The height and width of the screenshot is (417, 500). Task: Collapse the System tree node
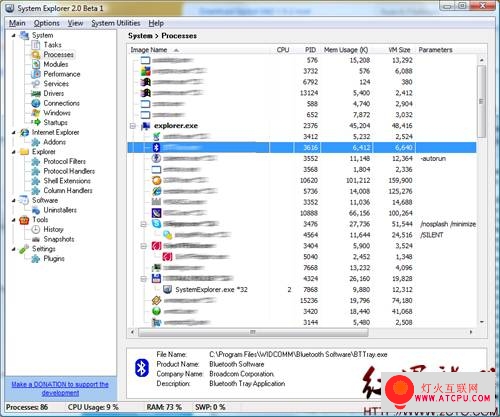point(14,35)
